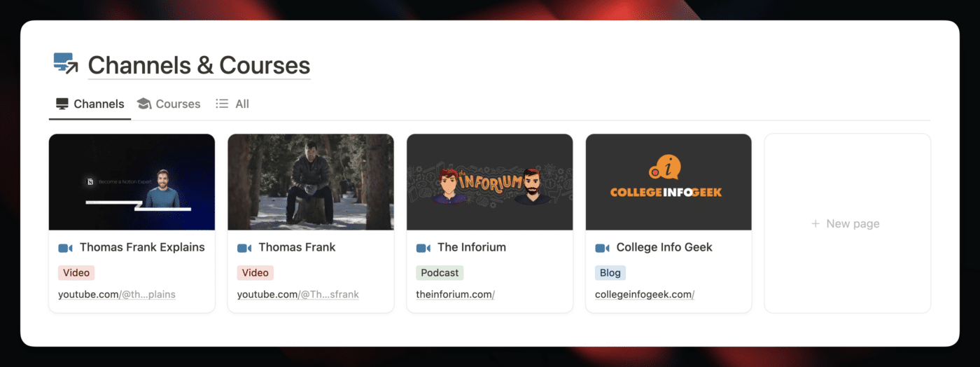Click the camera icon next to Thomas Frank

point(244,248)
